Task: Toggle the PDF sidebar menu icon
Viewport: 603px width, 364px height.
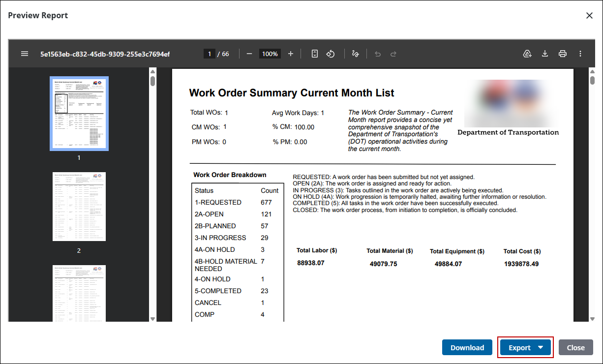Action: click(25, 54)
